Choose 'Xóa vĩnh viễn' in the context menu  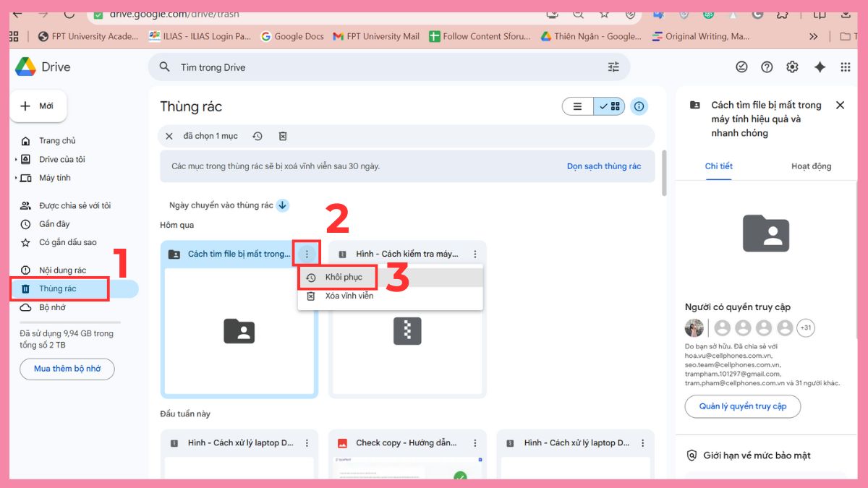point(390,296)
